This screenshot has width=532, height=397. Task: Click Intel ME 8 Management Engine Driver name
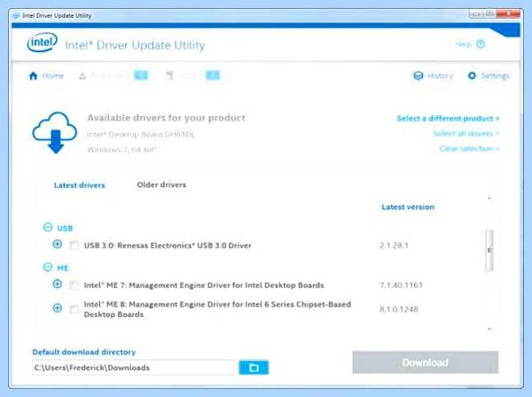click(217, 309)
